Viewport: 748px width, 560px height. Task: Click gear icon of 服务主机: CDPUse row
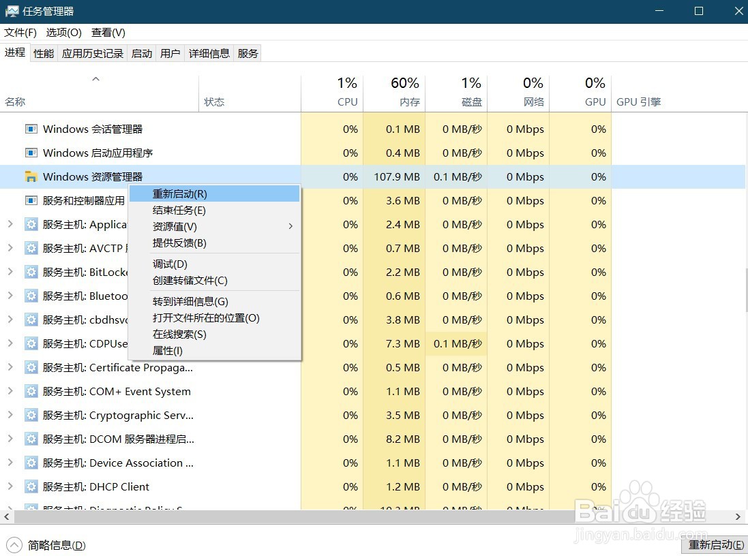click(x=31, y=343)
